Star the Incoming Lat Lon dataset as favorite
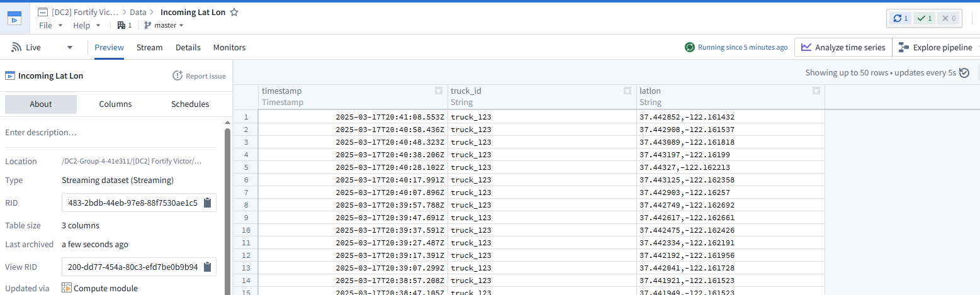 click(x=234, y=12)
